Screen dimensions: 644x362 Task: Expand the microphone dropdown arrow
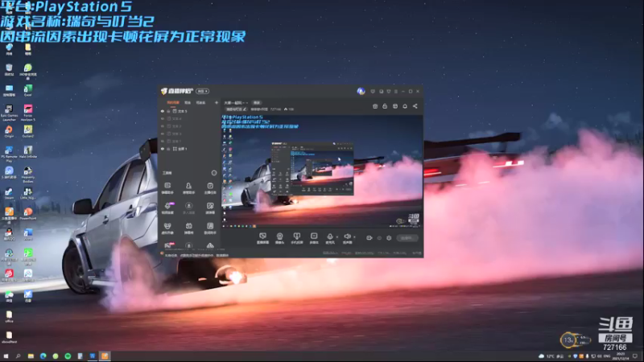[337, 237]
